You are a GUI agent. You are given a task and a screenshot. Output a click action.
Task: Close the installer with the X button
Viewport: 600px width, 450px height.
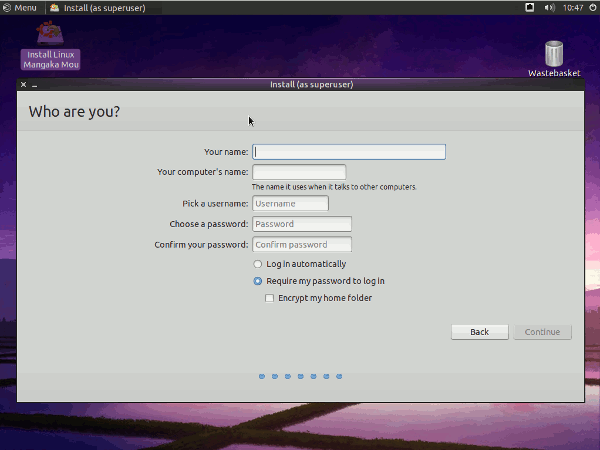(24, 85)
